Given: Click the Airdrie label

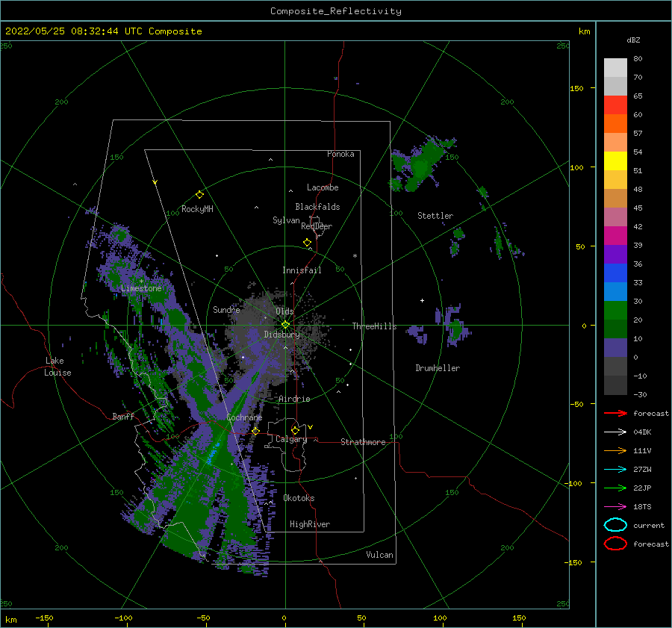Looking at the screenshot, I should 294,399.
